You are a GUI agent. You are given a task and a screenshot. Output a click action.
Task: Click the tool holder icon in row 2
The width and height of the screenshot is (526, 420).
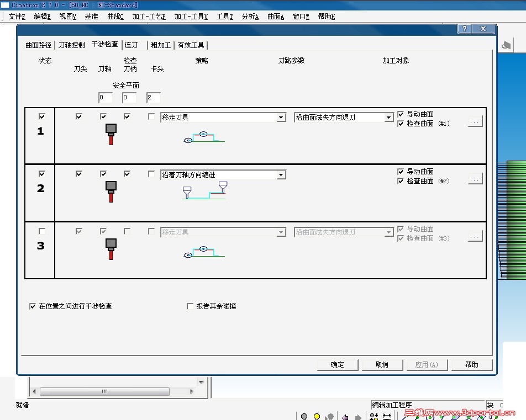click(111, 192)
